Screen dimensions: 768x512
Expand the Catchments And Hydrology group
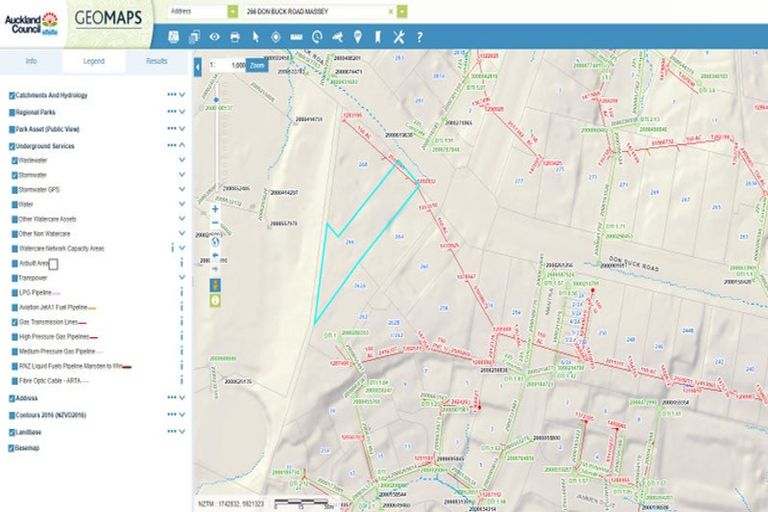coord(182,95)
